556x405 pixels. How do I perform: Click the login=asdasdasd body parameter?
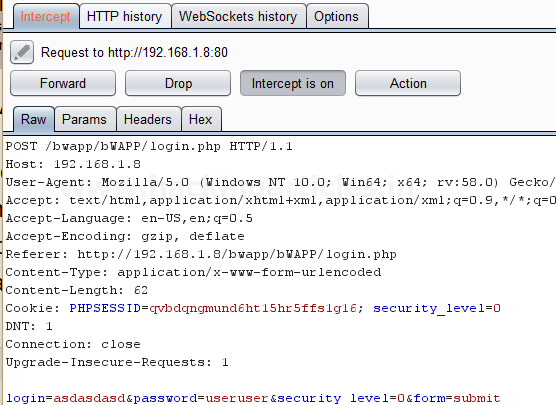(66, 398)
